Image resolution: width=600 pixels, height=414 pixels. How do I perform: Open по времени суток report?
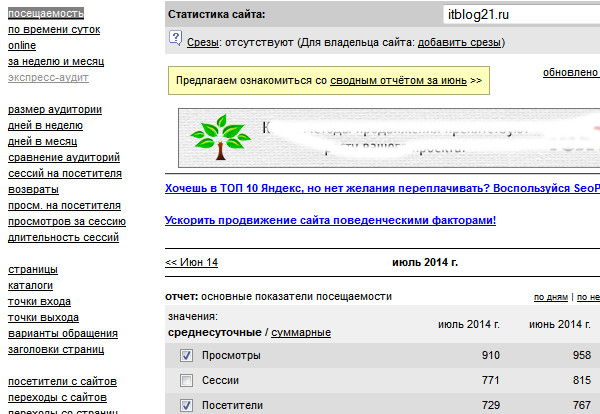[x=54, y=29]
